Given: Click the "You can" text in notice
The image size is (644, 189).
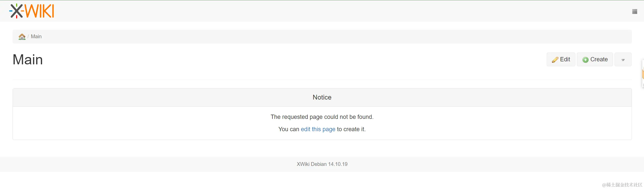Looking at the screenshot, I should click(x=289, y=129).
